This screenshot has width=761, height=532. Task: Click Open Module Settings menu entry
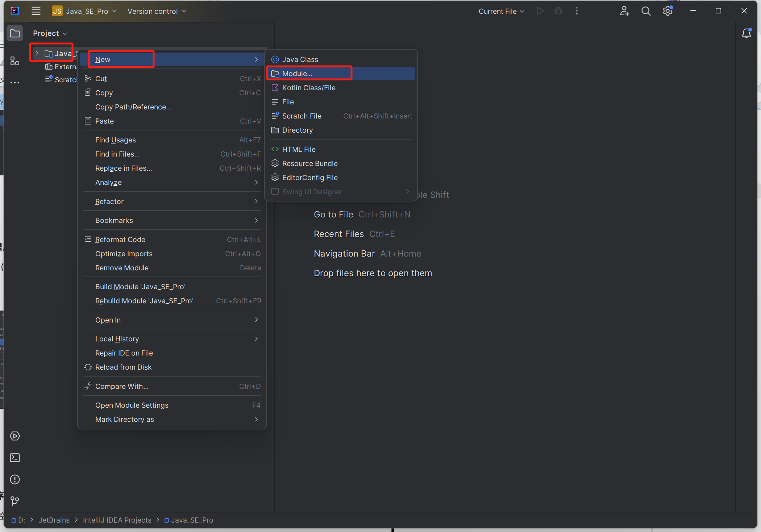132,405
